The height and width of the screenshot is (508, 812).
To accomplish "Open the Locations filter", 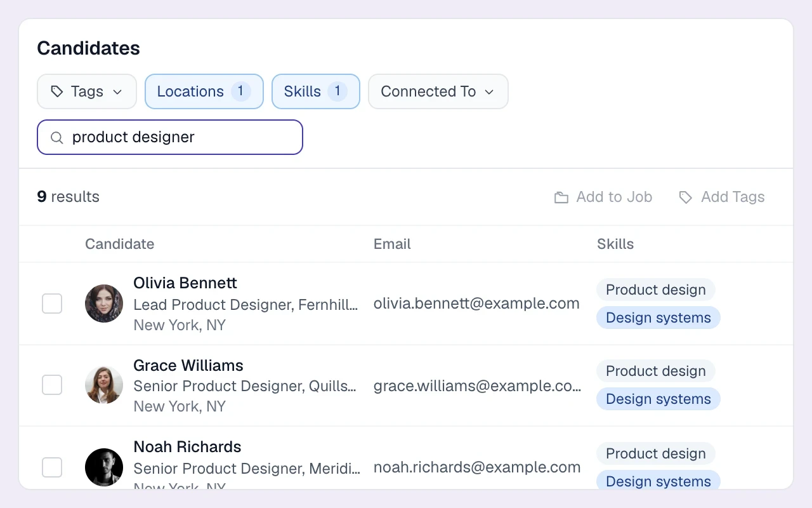I will coord(204,91).
